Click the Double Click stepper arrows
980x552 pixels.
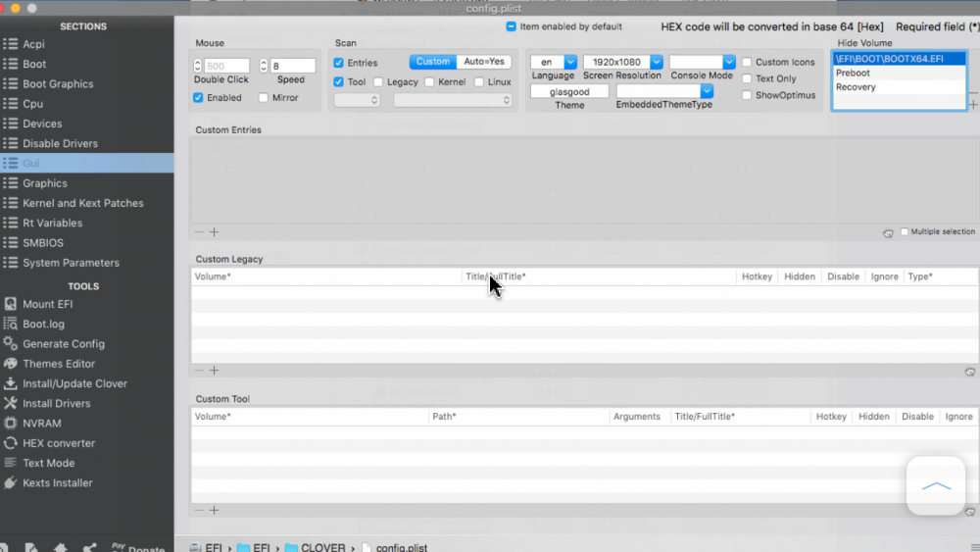coord(198,66)
